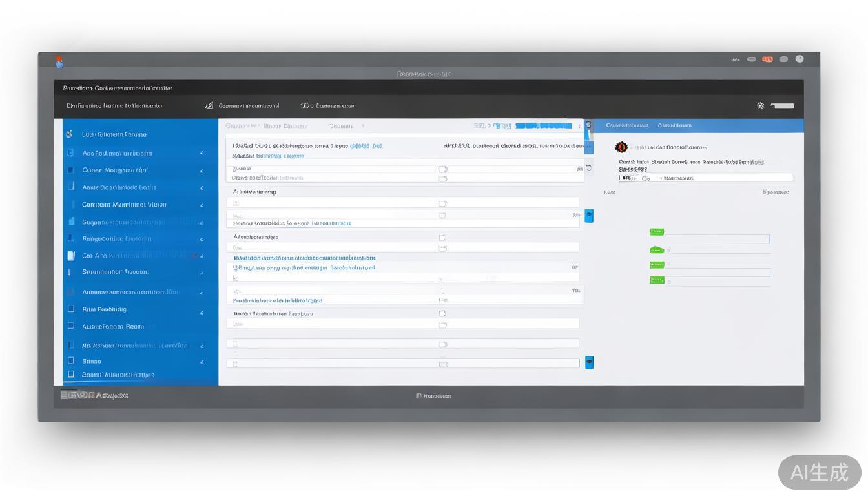The image size is (868, 496).
Task: Toggle the 'Brinoo' sidebar checkbox
Action: pos(71,361)
